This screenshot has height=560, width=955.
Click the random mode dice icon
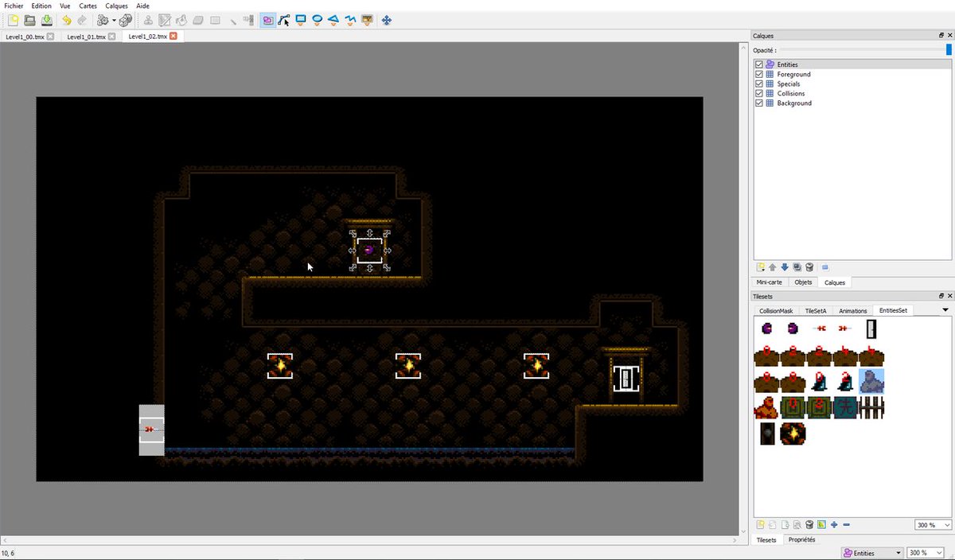pyautogui.click(x=126, y=20)
